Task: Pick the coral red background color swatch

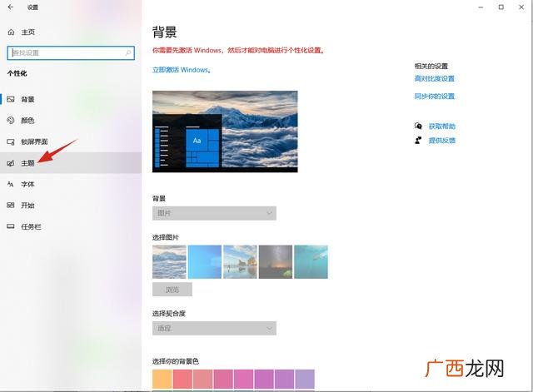Action: pyautogui.click(x=182, y=379)
